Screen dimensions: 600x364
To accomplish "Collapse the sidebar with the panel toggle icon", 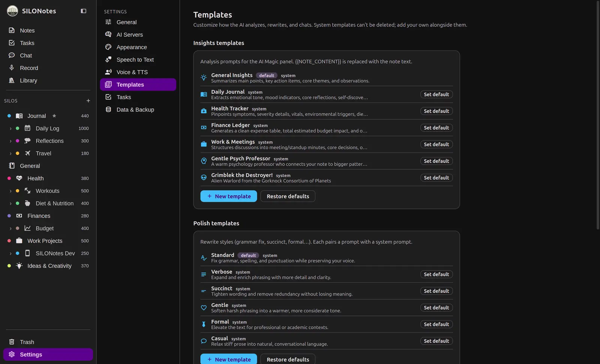I will pos(84,11).
